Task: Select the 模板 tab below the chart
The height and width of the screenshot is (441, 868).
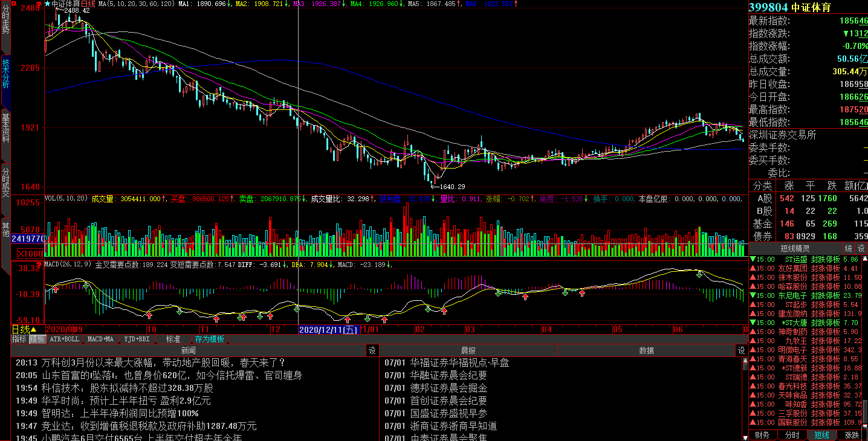Action: [37, 340]
